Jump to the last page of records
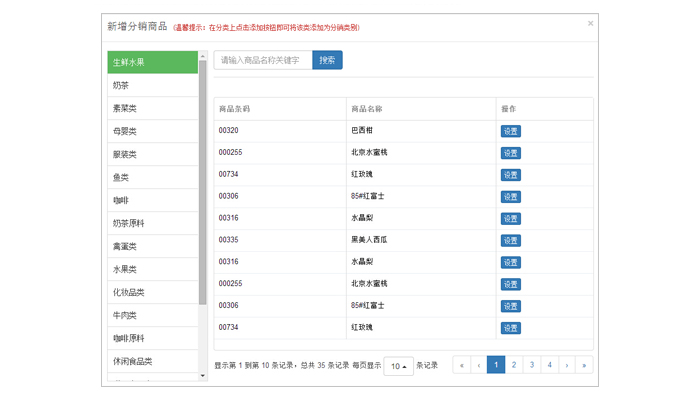 click(x=584, y=365)
